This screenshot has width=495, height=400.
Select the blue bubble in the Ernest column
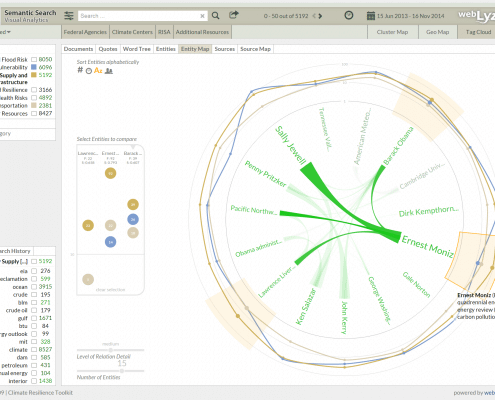(110, 242)
